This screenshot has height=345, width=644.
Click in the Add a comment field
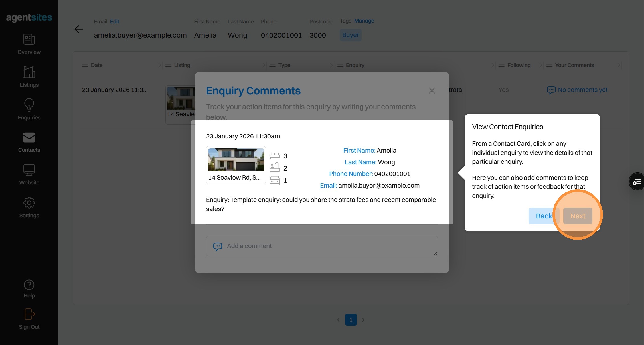pyautogui.click(x=322, y=246)
